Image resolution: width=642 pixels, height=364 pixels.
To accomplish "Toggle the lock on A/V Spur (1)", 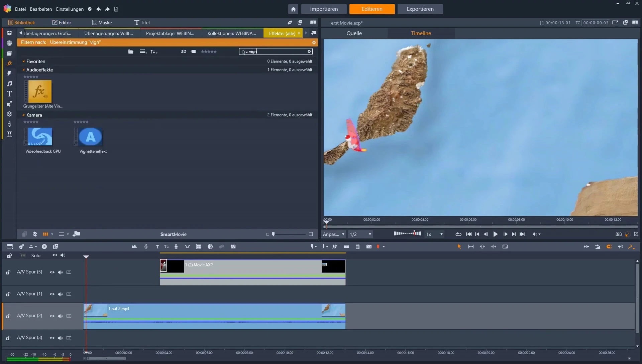I will [x=8, y=294].
